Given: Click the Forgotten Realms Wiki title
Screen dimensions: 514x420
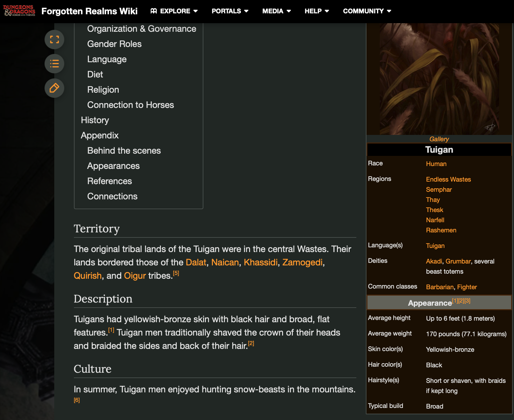Looking at the screenshot, I should click(x=89, y=11).
